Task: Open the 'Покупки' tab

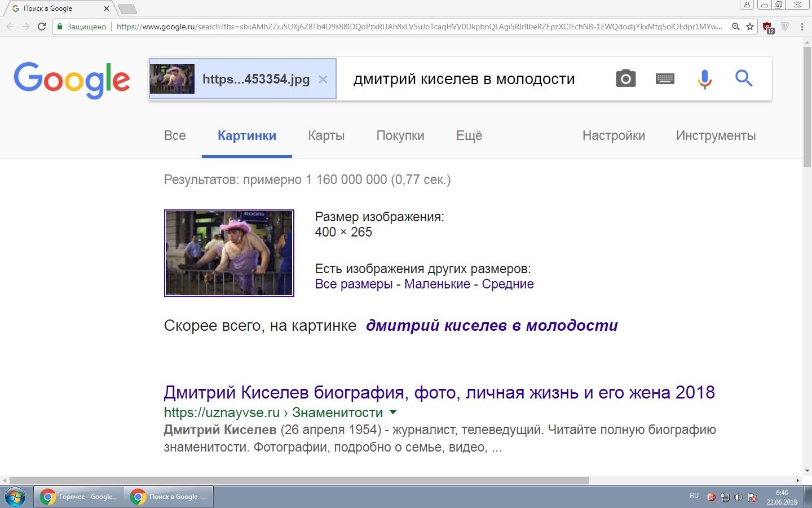Action: (x=400, y=135)
